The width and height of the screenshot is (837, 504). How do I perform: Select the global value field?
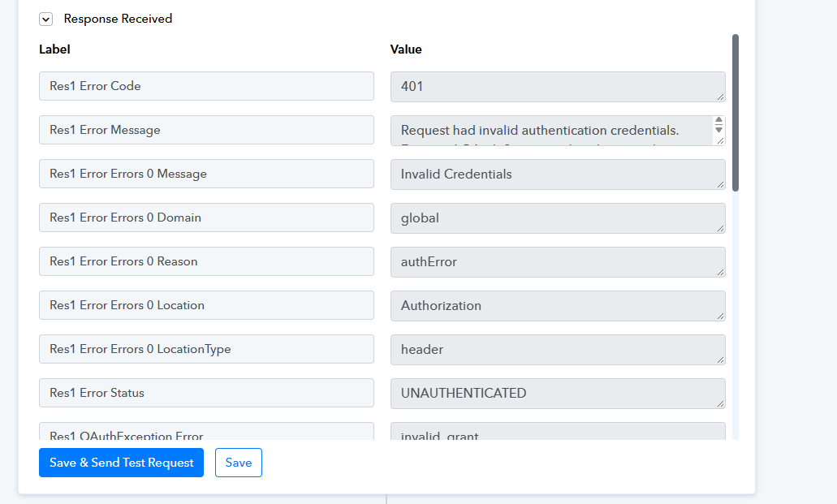click(558, 218)
